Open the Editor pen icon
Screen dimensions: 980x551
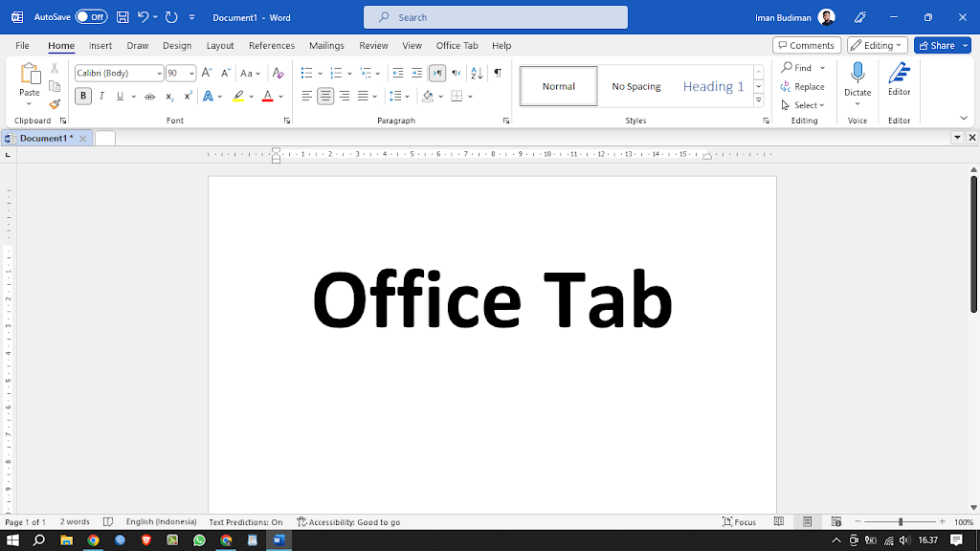click(899, 73)
